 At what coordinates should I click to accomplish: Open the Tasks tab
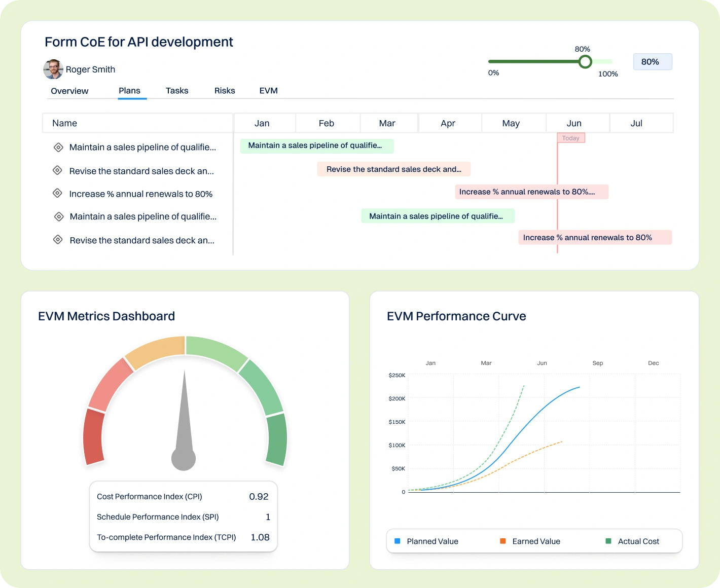click(x=176, y=90)
